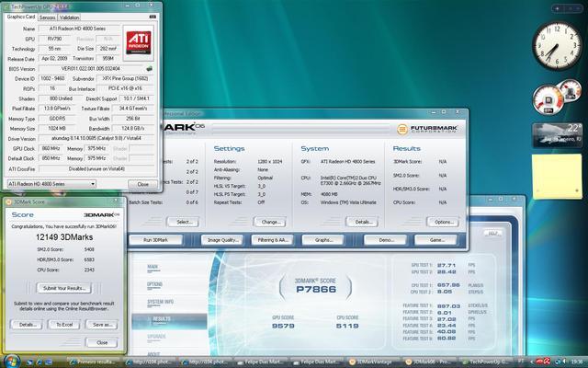
Task: Close the 3DMark Score dialog via Close button
Action: coord(102,342)
